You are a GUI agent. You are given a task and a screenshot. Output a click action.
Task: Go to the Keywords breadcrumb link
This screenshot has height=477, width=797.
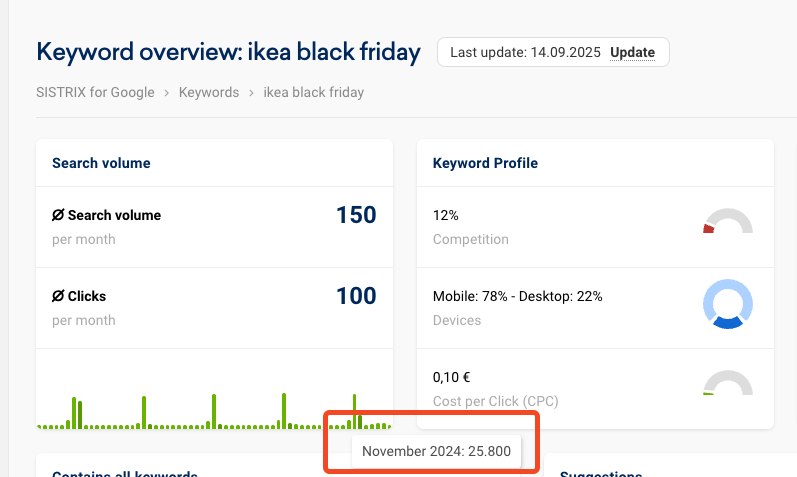coord(208,93)
